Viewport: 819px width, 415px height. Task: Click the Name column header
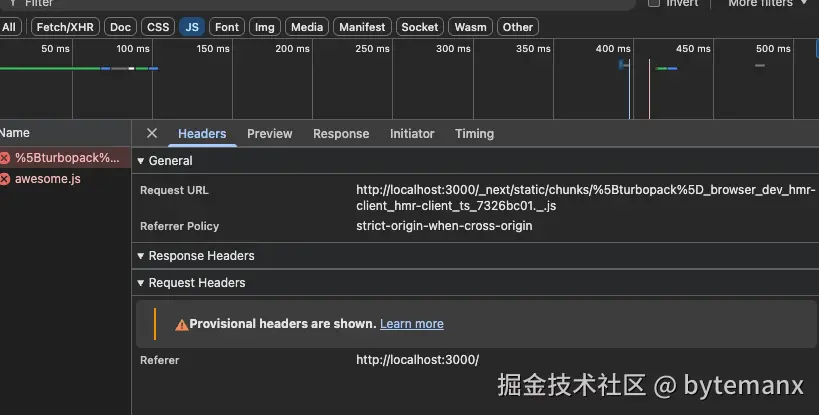pyautogui.click(x=65, y=133)
